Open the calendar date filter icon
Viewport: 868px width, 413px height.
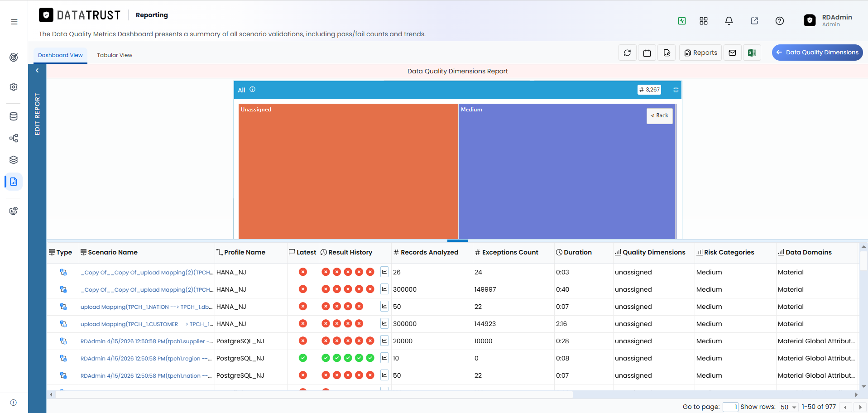coord(647,53)
